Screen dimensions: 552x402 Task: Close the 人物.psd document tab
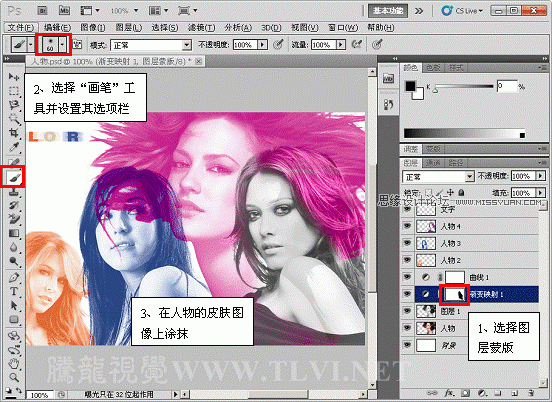click(199, 61)
